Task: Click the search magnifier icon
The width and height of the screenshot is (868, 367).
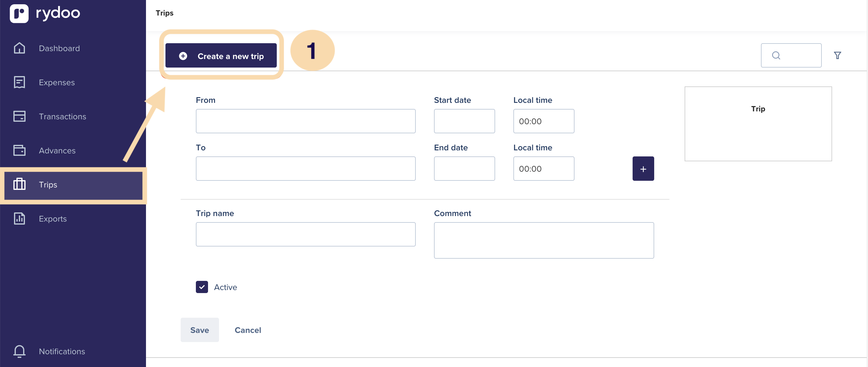Action: click(x=776, y=55)
